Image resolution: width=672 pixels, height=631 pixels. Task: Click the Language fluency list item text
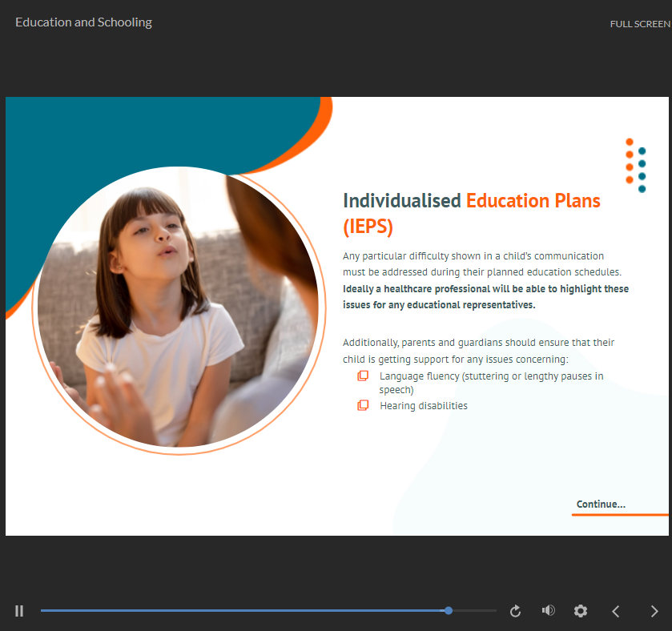(491, 383)
